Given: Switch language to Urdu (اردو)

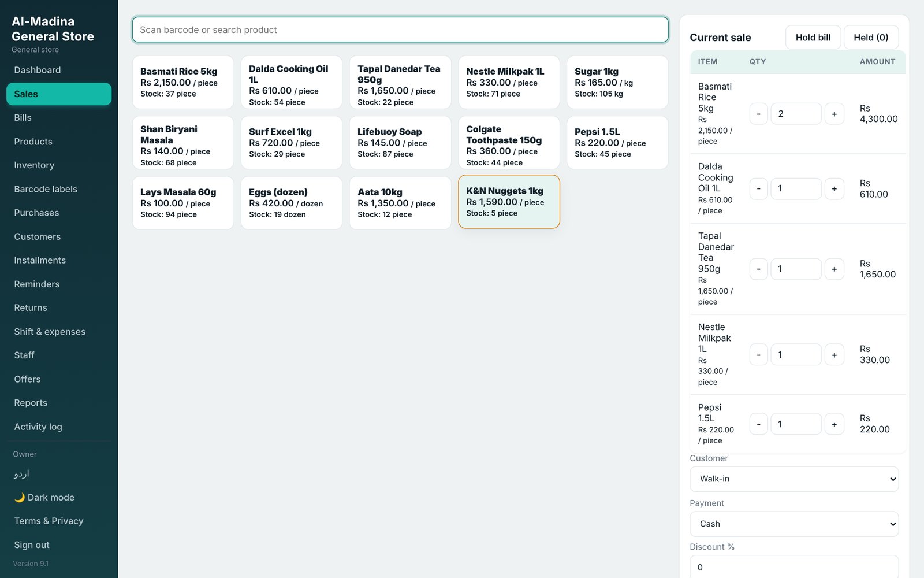Looking at the screenshot, I should coord(59,473).
